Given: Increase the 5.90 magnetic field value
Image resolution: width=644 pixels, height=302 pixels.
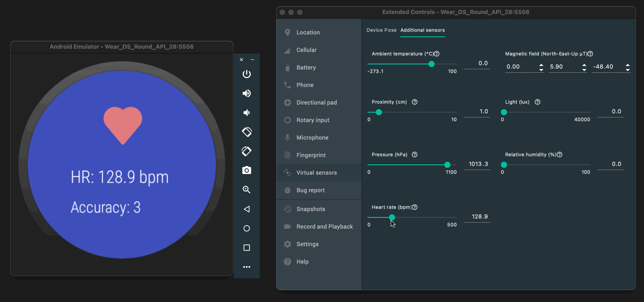Looking at the screenshot, I should coord(584,65).
